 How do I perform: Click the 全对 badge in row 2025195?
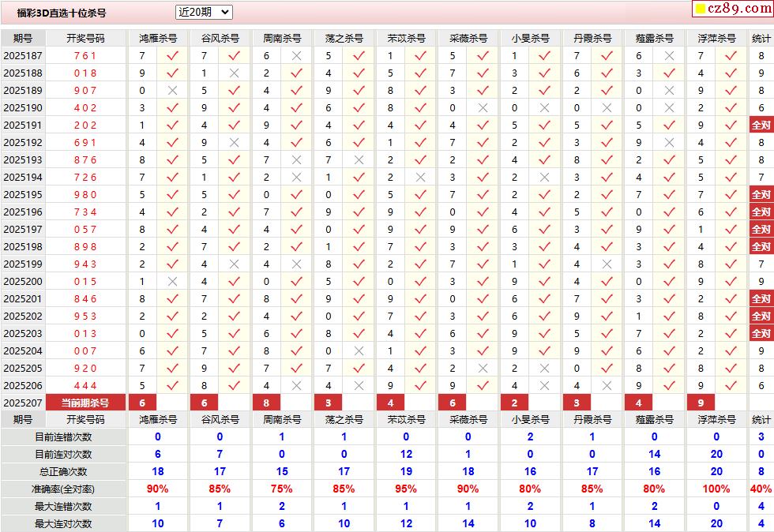pyautogui.click(x=761, y=194)
